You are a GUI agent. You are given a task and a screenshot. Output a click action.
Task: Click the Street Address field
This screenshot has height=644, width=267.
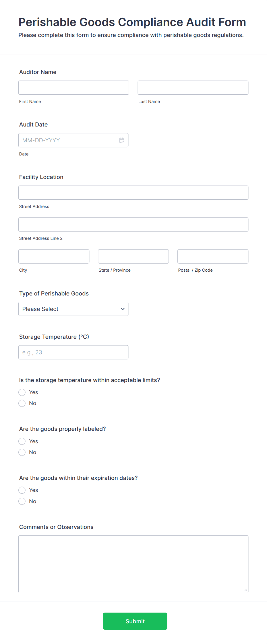pyautogui.click(x=133, y=192)
